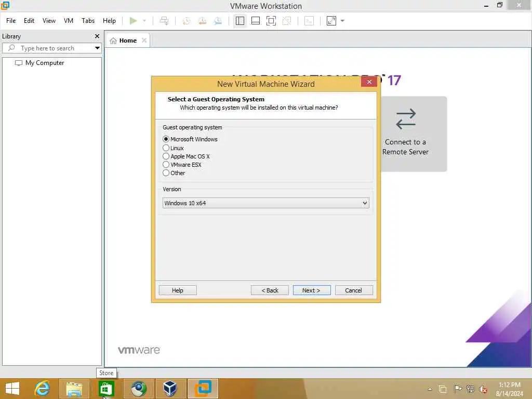
Task: Select the Other guest OS option
Action: pos(166,172)
